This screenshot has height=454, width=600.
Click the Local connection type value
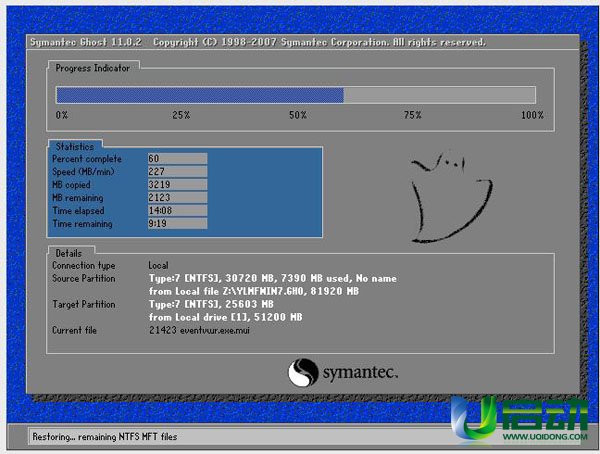(x=158, y=265)
